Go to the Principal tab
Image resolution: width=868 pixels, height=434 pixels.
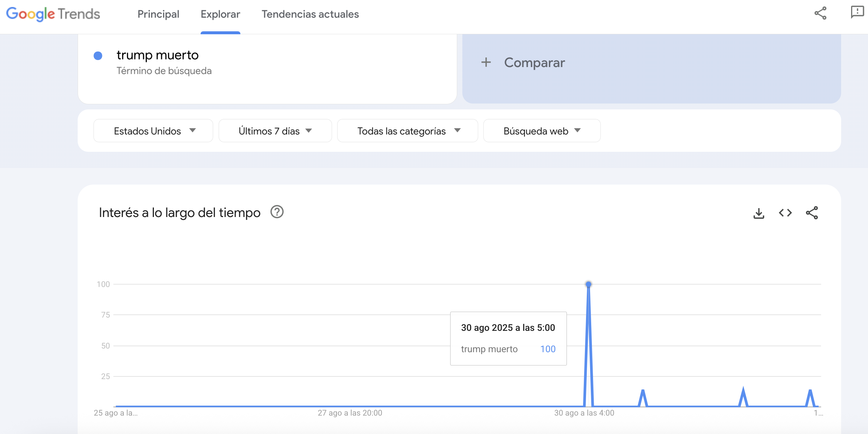[x=158, y=14]
